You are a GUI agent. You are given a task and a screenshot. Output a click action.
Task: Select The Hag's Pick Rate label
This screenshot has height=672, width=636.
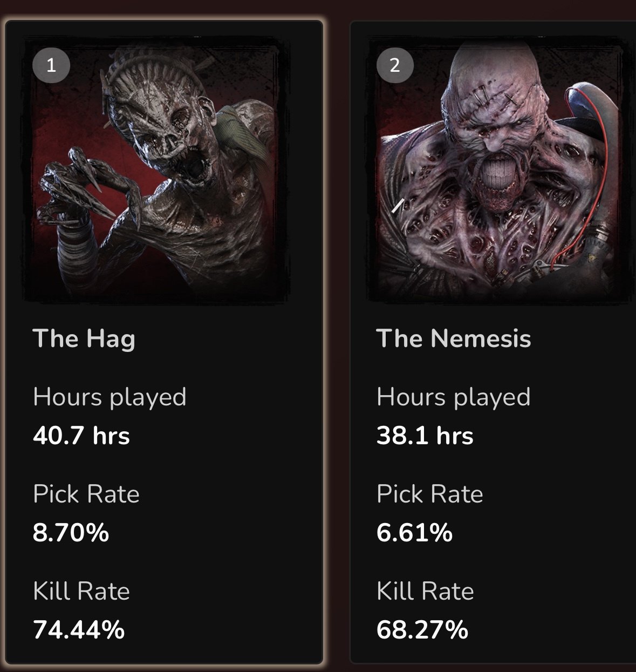click(86, 494)
